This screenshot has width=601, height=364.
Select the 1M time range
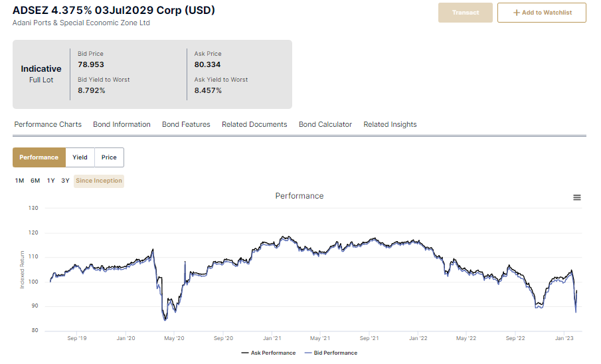pos(19,181)
